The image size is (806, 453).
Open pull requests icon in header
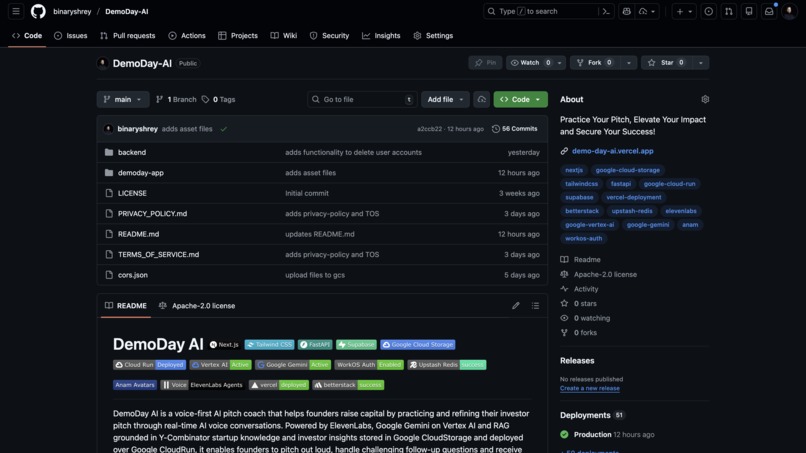pyautogui.click(x=728, y=11)
